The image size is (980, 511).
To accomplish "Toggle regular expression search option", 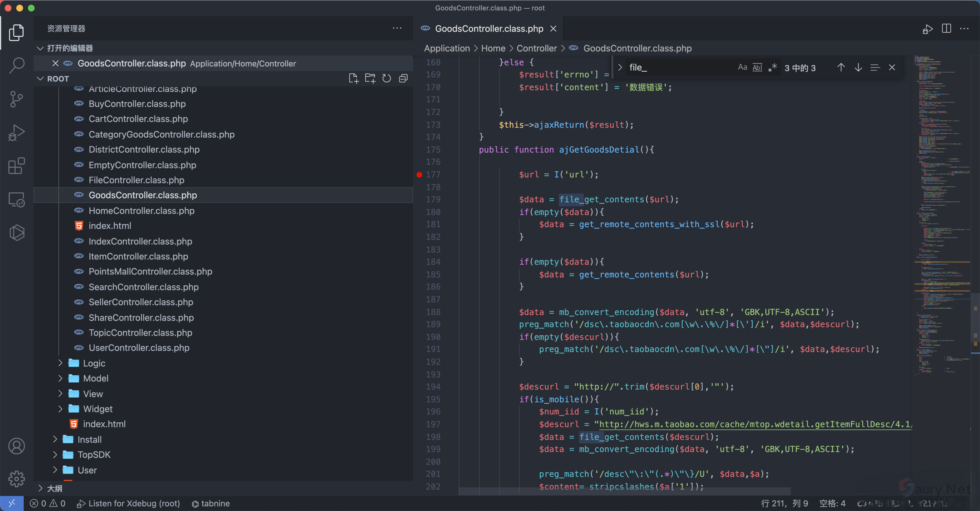I will pyautogui.click(x=772, y=67).
